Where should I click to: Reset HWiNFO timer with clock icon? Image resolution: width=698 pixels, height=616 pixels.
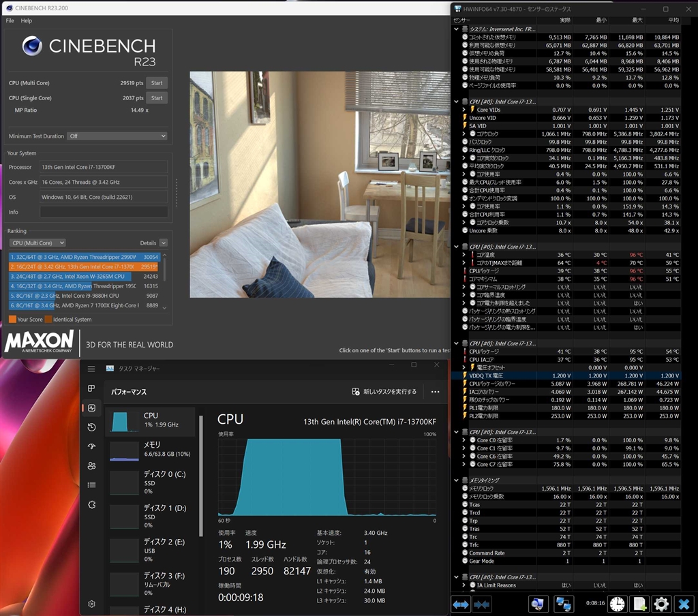pyautogui.click(x=618, y=604)
